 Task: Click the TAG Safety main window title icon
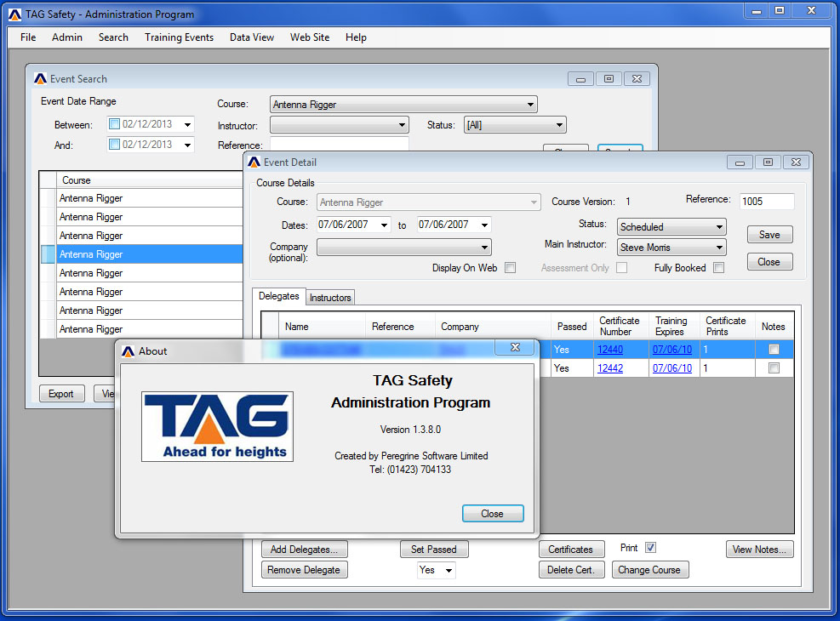15,14
